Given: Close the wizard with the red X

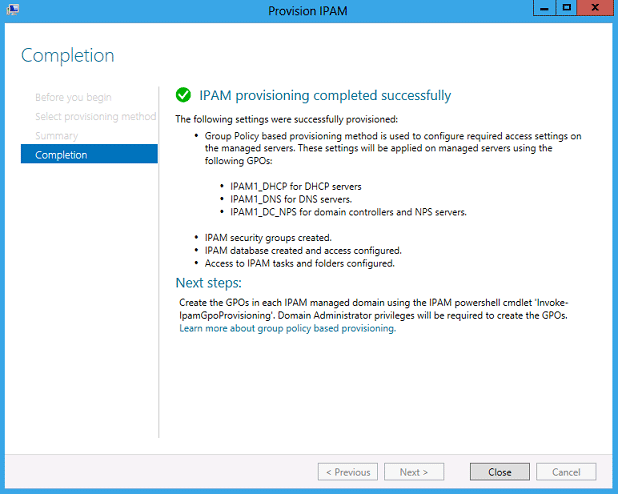Looking at the screenshot, I should tap(595, 8).
